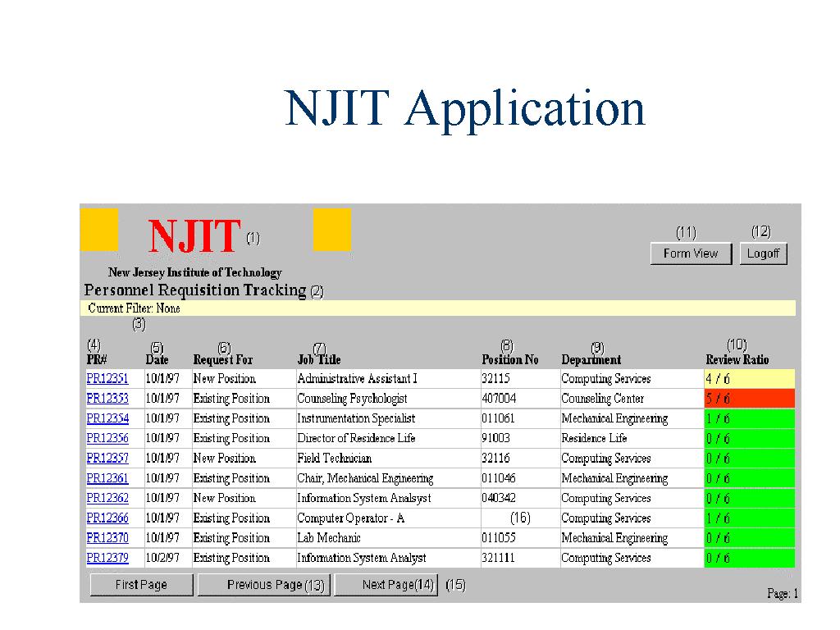Click position number 040342

coord(499,498)
